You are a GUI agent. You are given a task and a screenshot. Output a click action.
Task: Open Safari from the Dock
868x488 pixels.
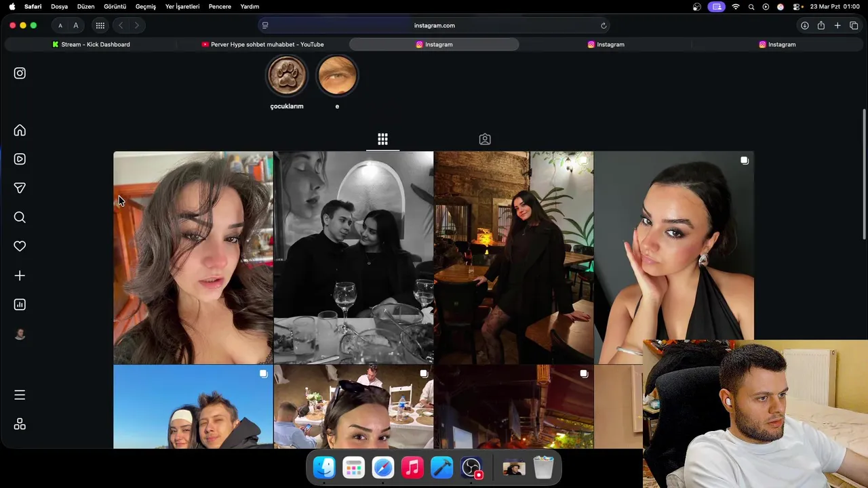coord(383,468)
